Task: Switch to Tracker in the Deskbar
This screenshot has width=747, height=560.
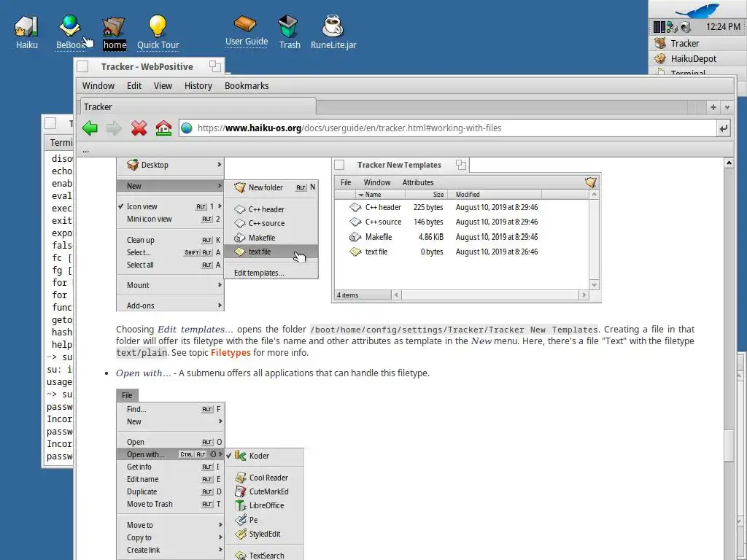Action: click(x=698, y=43)
